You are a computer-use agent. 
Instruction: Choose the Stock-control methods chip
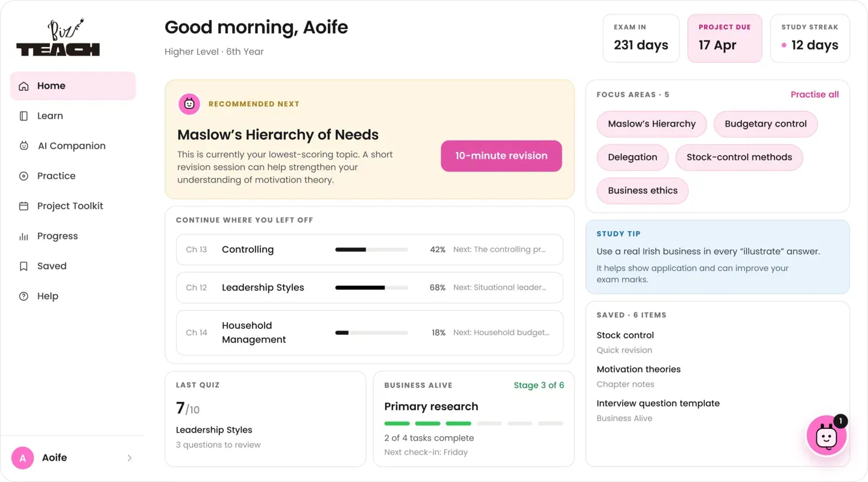coord(739,157)
